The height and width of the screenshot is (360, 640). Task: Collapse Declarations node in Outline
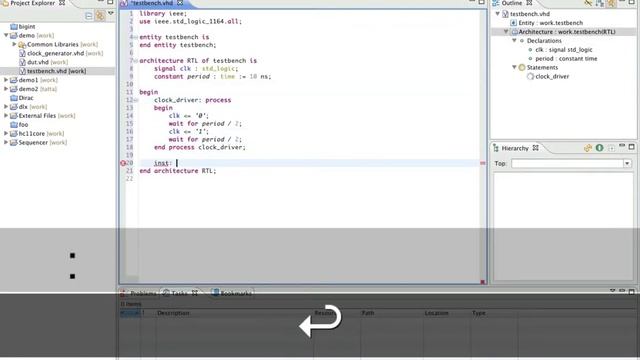pyautogui.click(x=514, y=41)
